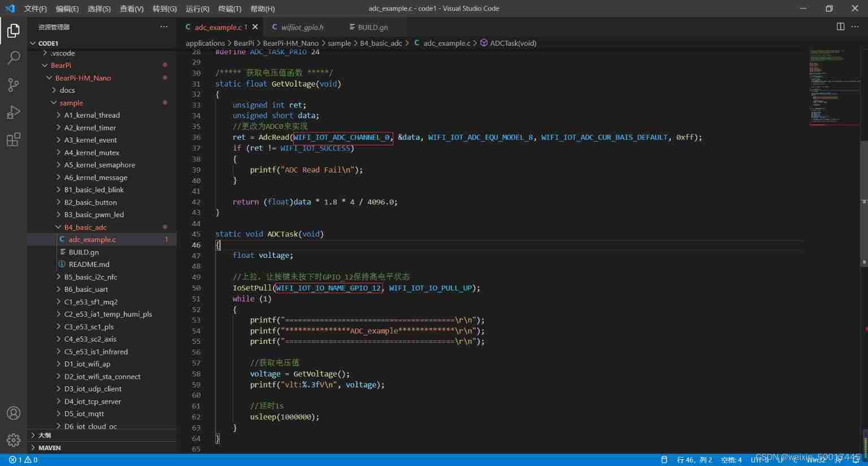Open the Terminal menu (终端)
This screenshot has width=868, height=466.
point(229,8)
